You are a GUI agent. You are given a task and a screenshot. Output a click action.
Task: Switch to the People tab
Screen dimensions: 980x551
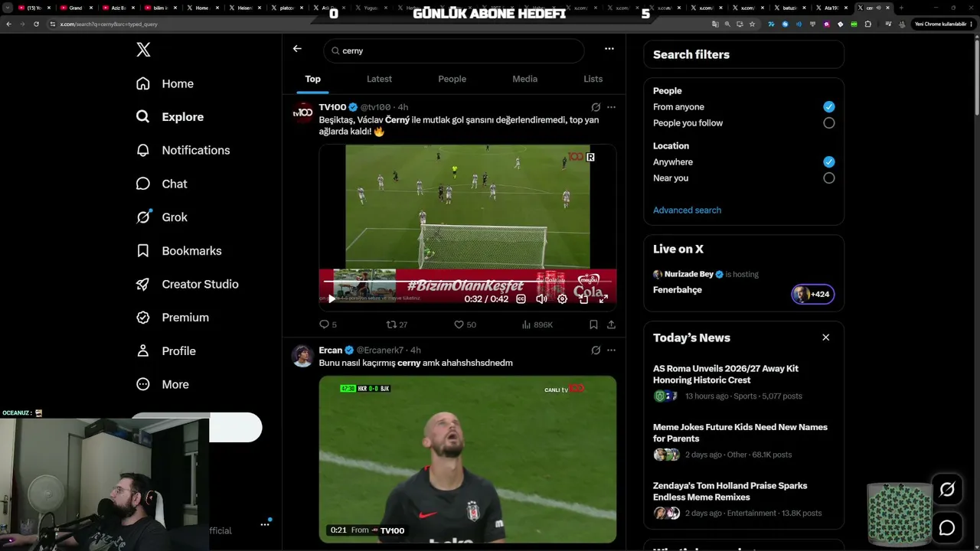coord(452,79)
